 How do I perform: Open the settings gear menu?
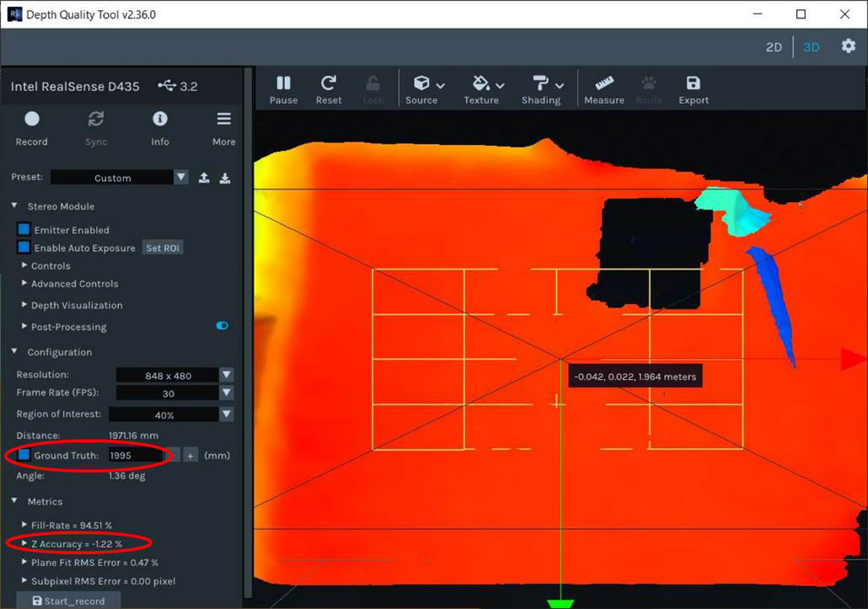848,47
